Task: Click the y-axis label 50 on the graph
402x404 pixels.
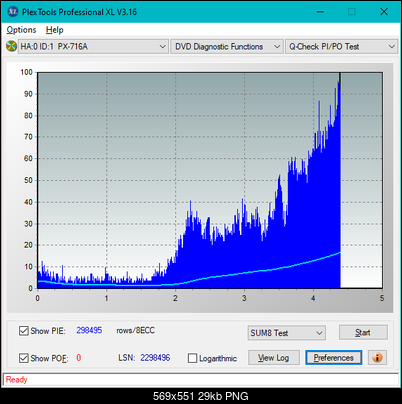Action: tap(28, 180)
